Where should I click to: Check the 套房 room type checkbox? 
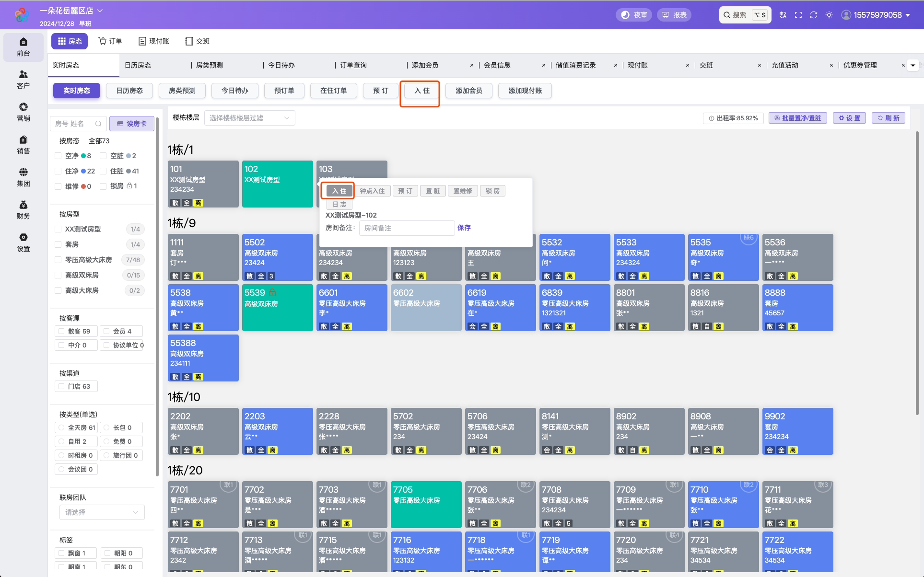point(58,244)
